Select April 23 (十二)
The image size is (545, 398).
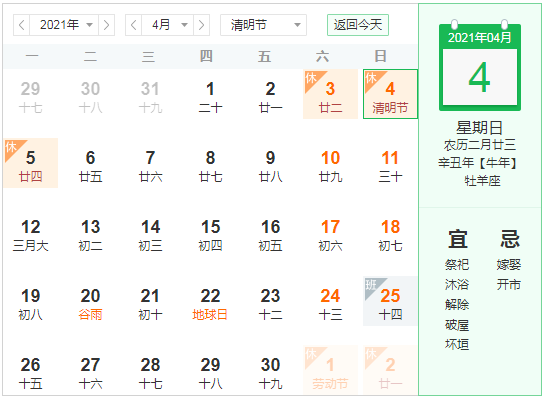[x=270, y=301]
